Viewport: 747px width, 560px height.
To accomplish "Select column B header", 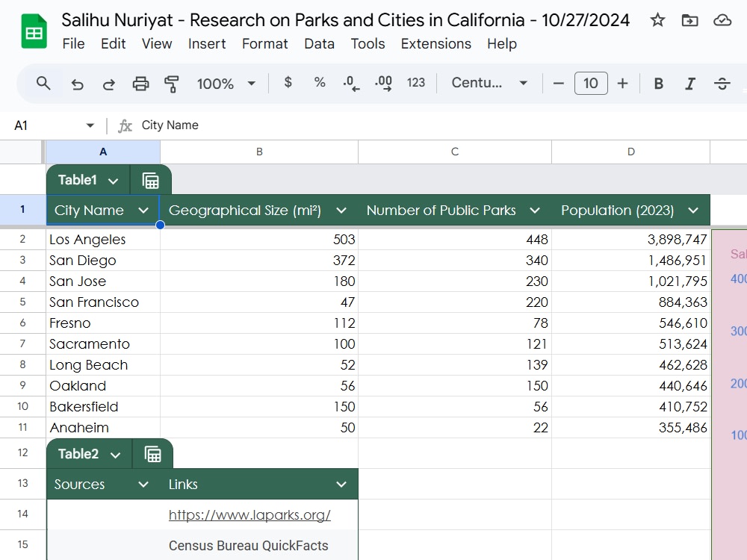I will (x=259, y=152).
